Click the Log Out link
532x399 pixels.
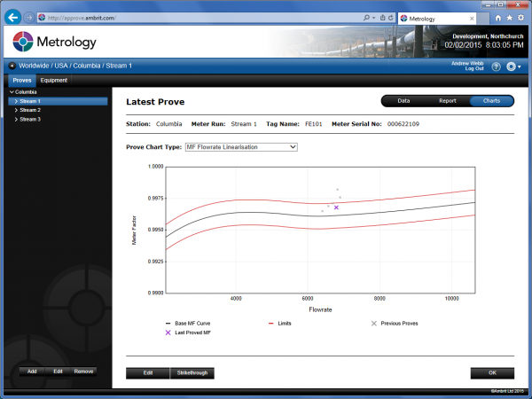(474, 68)
